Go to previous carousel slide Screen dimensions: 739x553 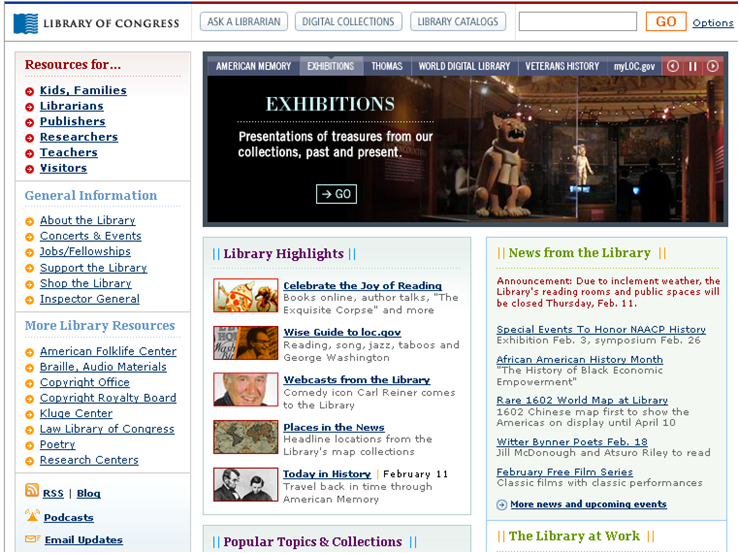(673, 66)
